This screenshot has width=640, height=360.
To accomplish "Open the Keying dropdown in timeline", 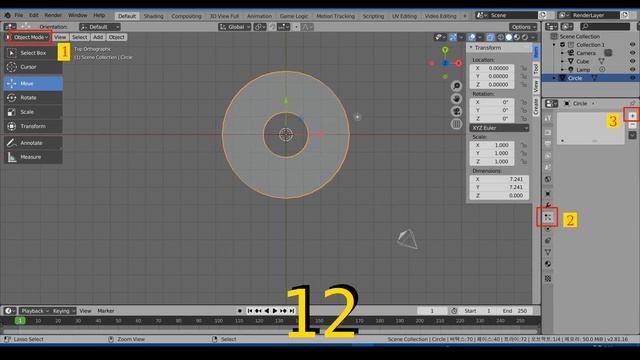I will [63, 311].
